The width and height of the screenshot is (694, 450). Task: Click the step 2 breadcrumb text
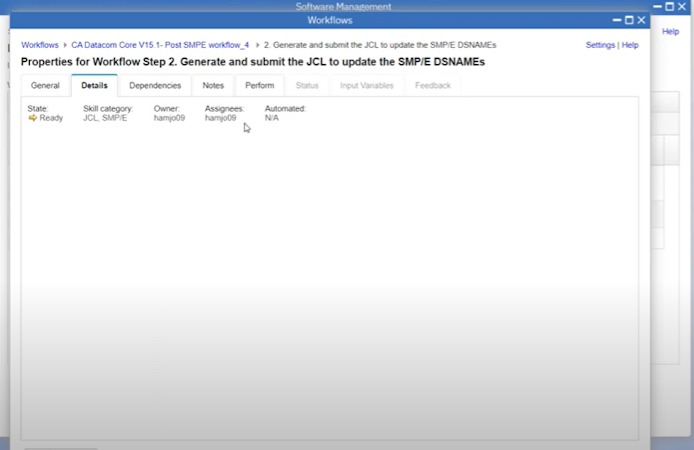coord(380,45)
